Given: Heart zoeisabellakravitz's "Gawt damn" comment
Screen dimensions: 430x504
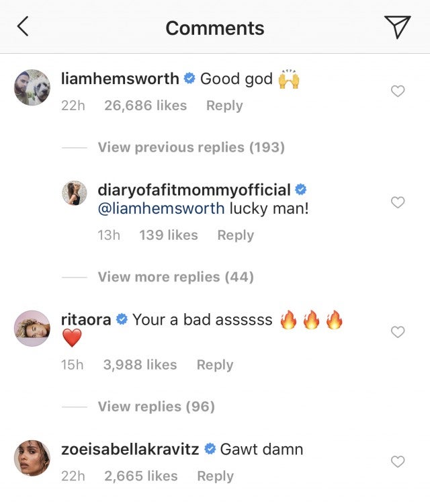Looking at the screenshot, I should 398,462.
